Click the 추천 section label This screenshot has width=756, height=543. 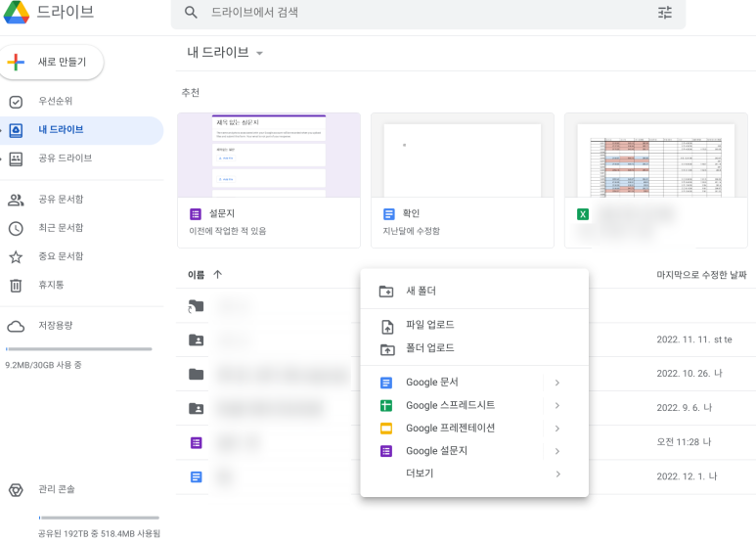click(191, 93)
